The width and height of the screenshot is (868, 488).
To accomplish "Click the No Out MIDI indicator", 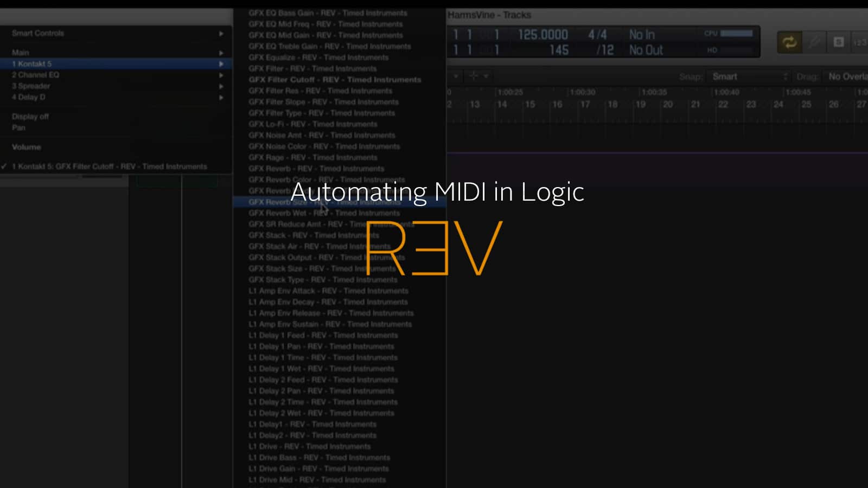I will (x=646, y=50).
